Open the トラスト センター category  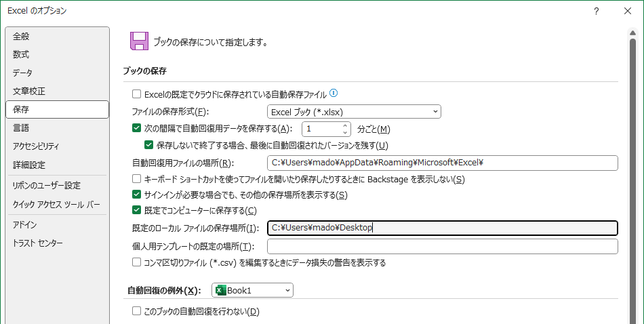pos(57,243)
